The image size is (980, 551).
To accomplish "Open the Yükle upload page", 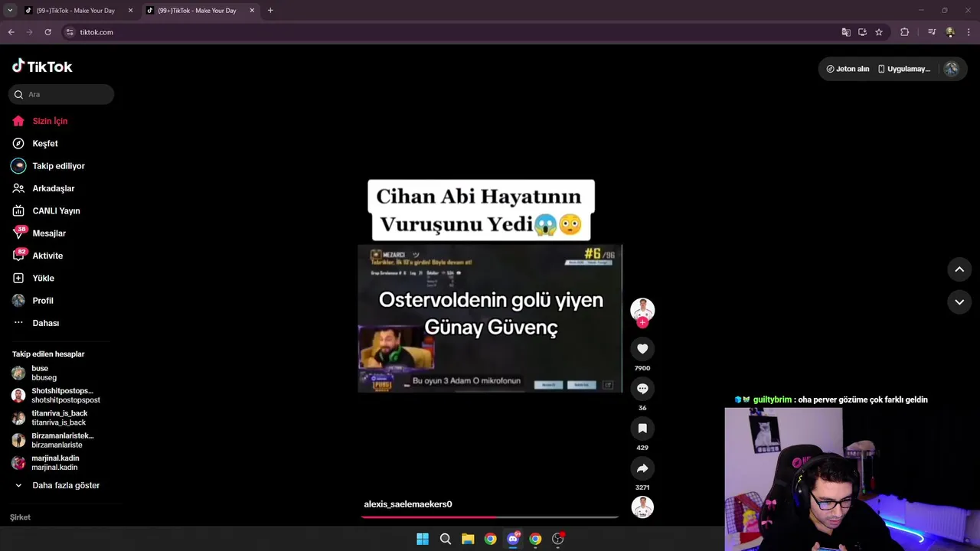I will [x=43, y=278].
